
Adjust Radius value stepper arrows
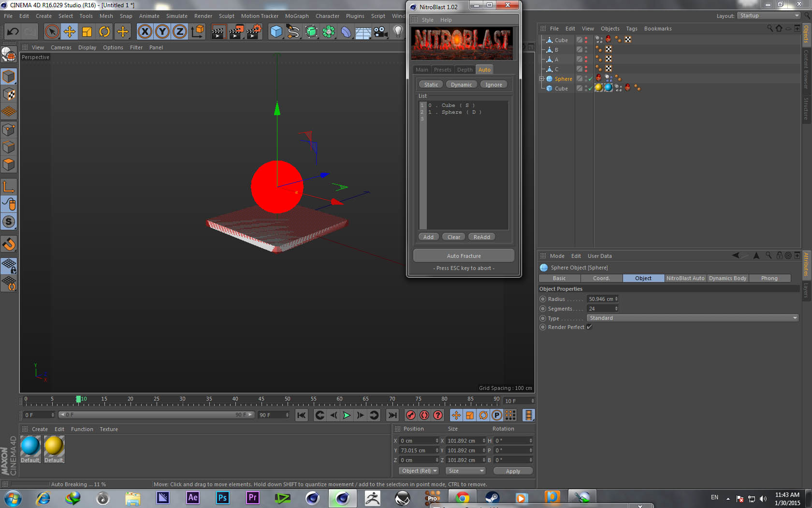616,299
